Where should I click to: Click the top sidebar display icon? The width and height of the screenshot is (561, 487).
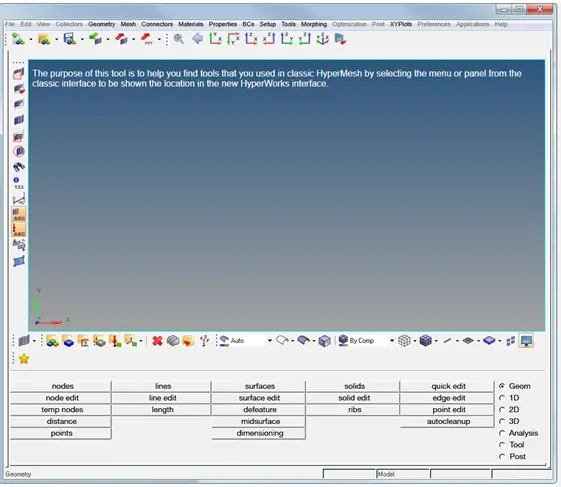coord(19,74)
